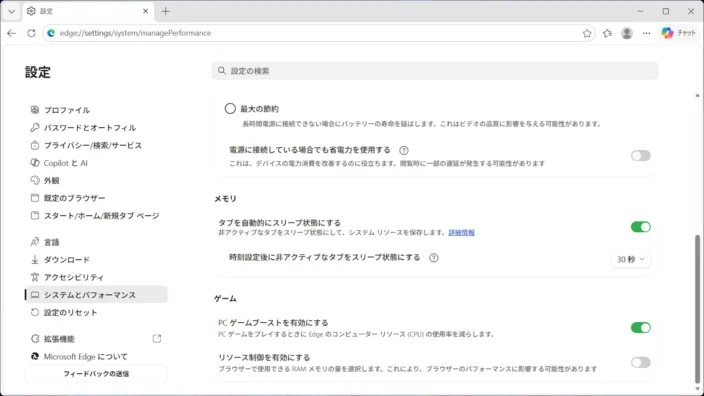Toggle リソース制御を有効にする switch

click(640, 362)
